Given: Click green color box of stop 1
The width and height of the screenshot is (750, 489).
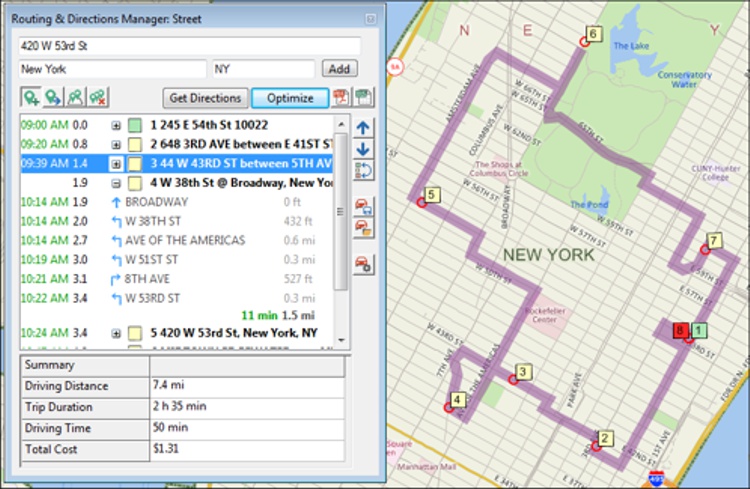Looking at the screenshot, I should [134, 126].
